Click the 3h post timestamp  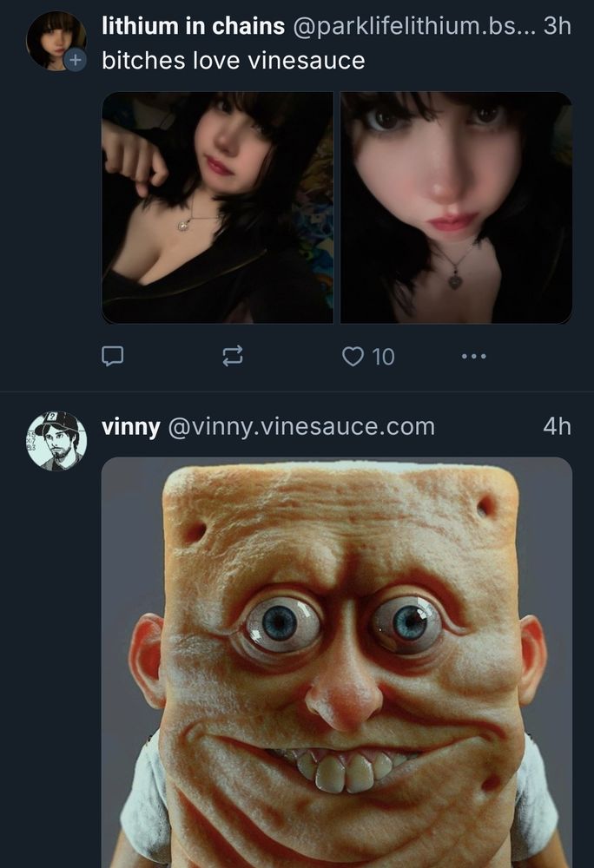click(557, 26)
